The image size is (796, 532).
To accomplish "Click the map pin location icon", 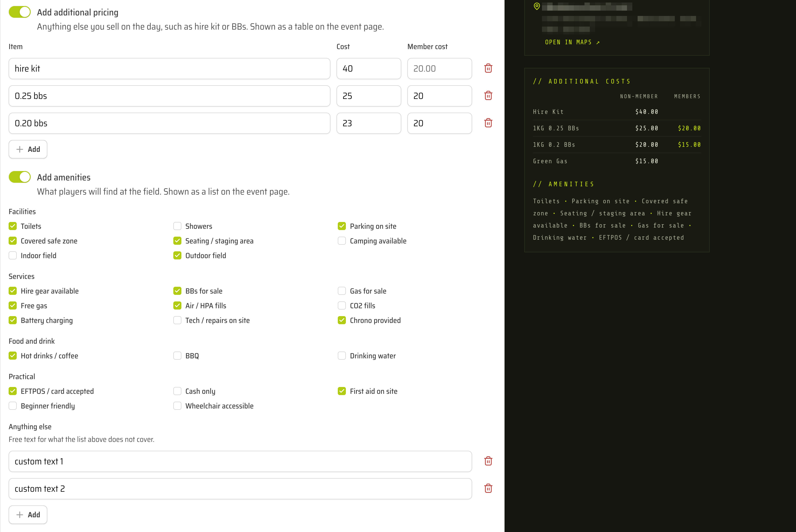I will click(x=537, y=6).
